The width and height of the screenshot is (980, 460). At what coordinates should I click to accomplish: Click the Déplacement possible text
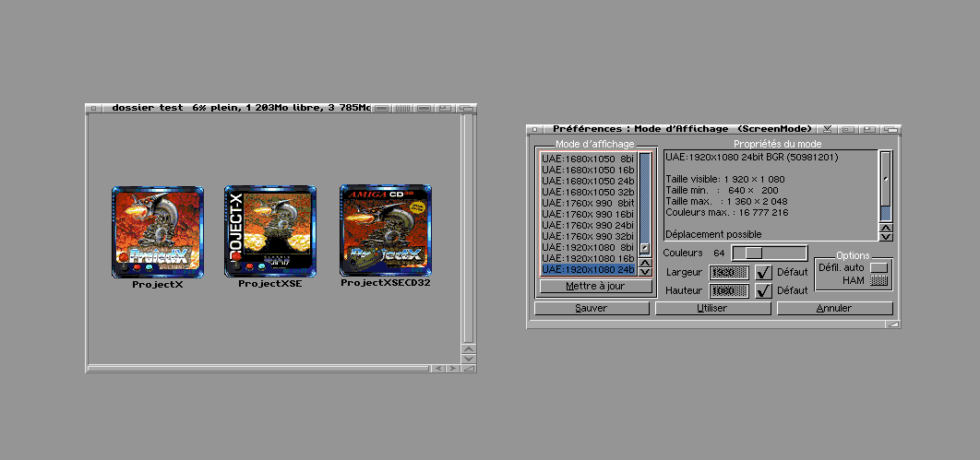[713, 235]
